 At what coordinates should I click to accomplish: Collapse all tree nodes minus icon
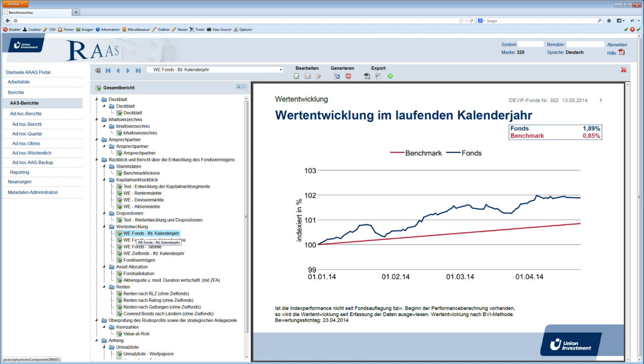(245, 87)
